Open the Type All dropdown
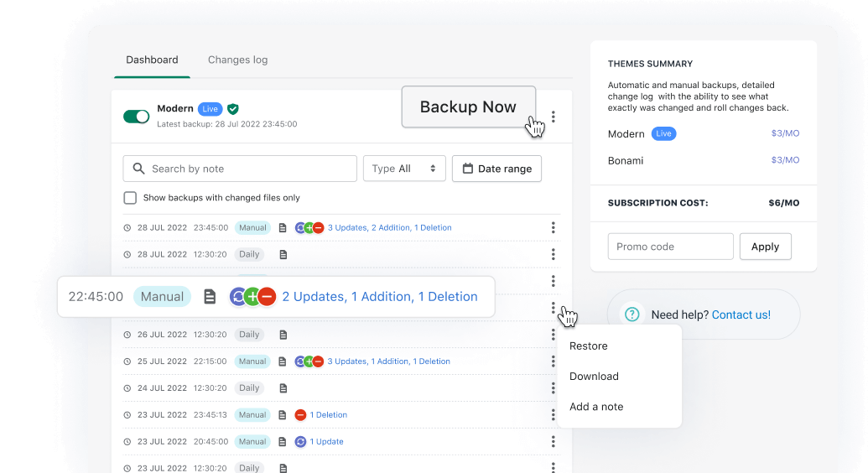Viewport: 868px width, 473px height. pos(404,169)
